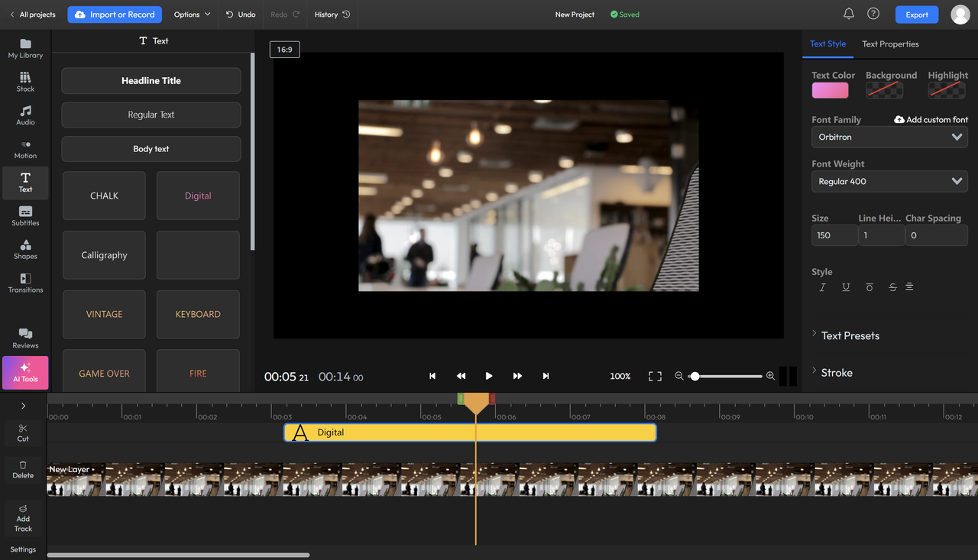Click Redo in the top bar
Viewport: 978px width, 560px height.
[285, 15]
